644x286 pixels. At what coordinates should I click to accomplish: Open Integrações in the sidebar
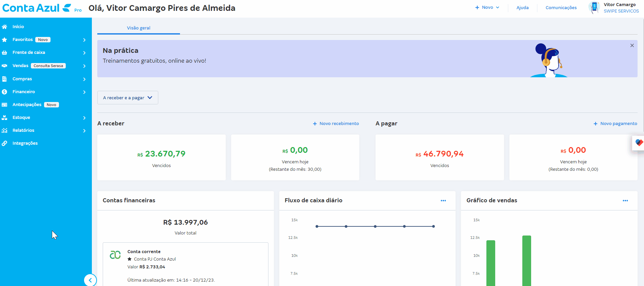coord(25,143)
